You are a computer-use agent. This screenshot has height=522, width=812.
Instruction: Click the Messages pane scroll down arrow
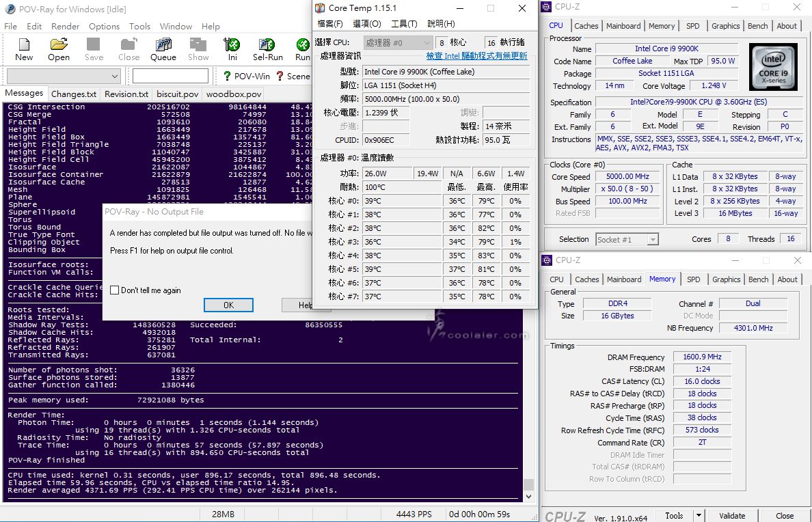click(528, 496)
